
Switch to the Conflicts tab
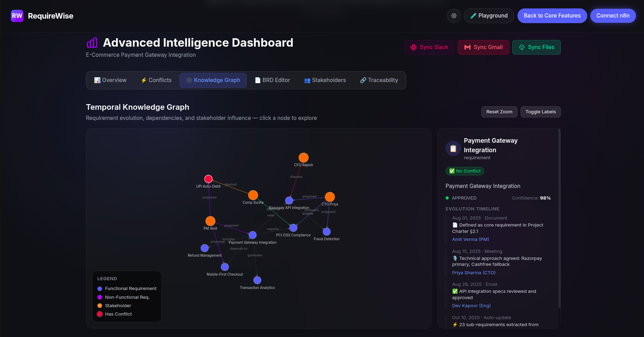(x=156, y=80)
